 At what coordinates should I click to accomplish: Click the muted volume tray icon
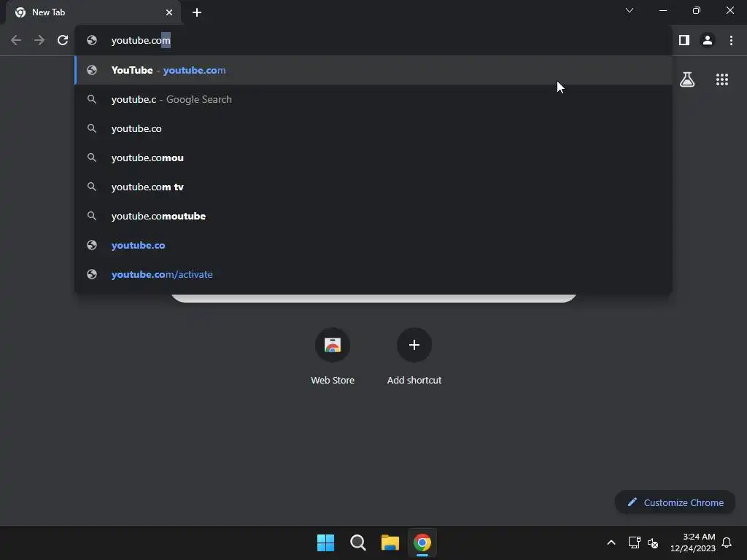pyautogui.click(x=653, y=542)
